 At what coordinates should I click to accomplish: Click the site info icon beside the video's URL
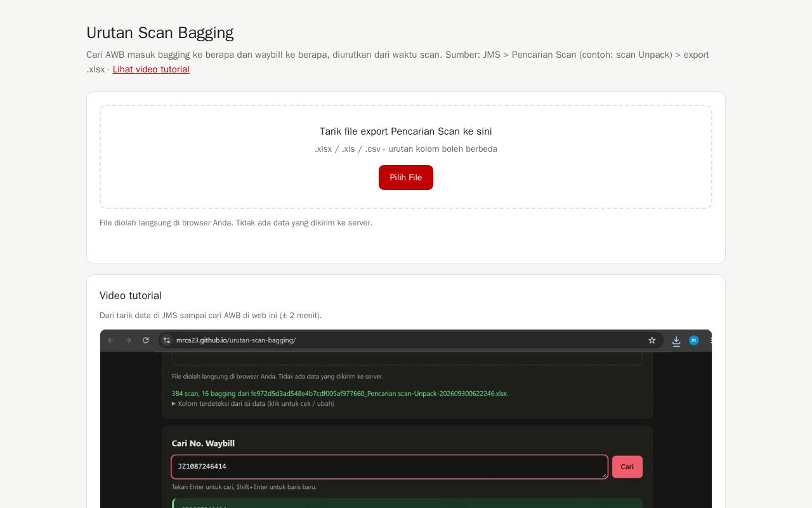pyautogui.click(x=167, y=340)
